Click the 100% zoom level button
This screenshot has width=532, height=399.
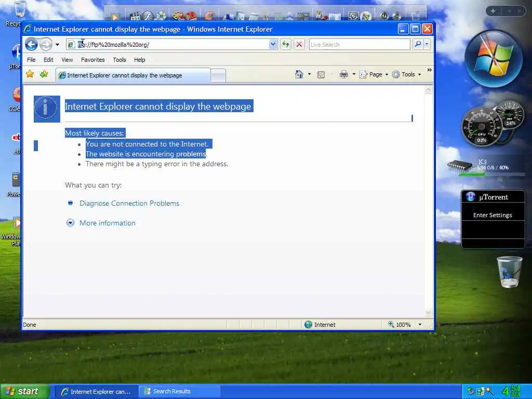point(400,325)
